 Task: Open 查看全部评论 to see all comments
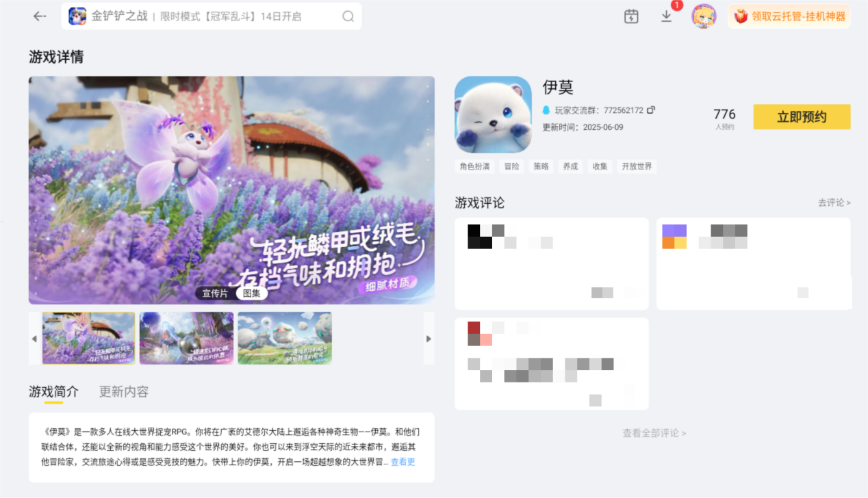click(x=653, y=432)
